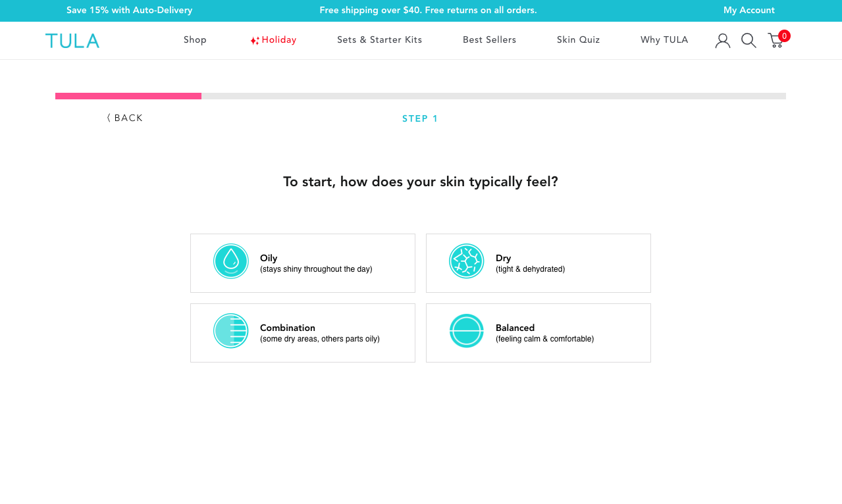This screenshot has width=842, height=504.
Task: Expand the Why TULA menu
Action: [664, 40]
